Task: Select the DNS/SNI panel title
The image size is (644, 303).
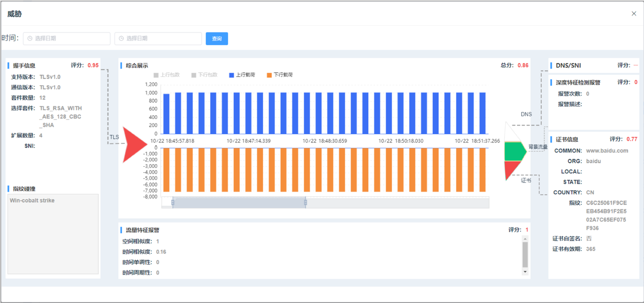Action: [x=568, y=66]
